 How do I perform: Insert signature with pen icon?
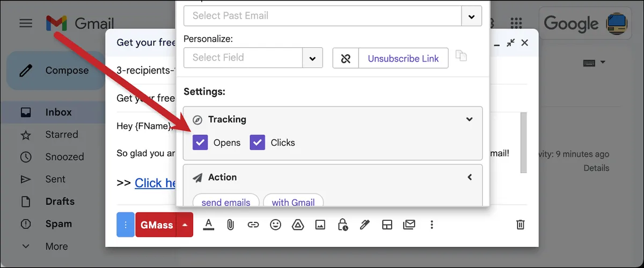(365, 225)
